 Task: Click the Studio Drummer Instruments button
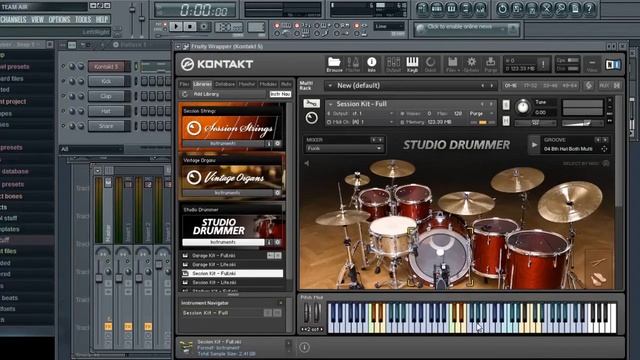pos(223,242)
